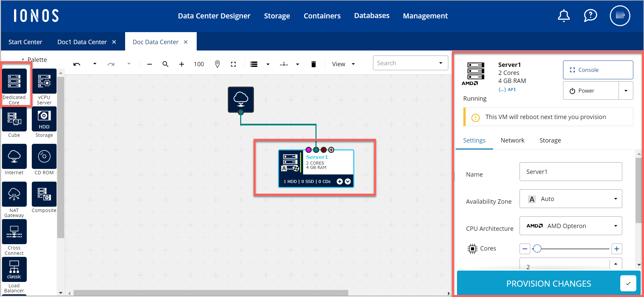This screenshot has height=297, width=644.
Task: Click the Cores slider handle
Action: tap(537, 249)
